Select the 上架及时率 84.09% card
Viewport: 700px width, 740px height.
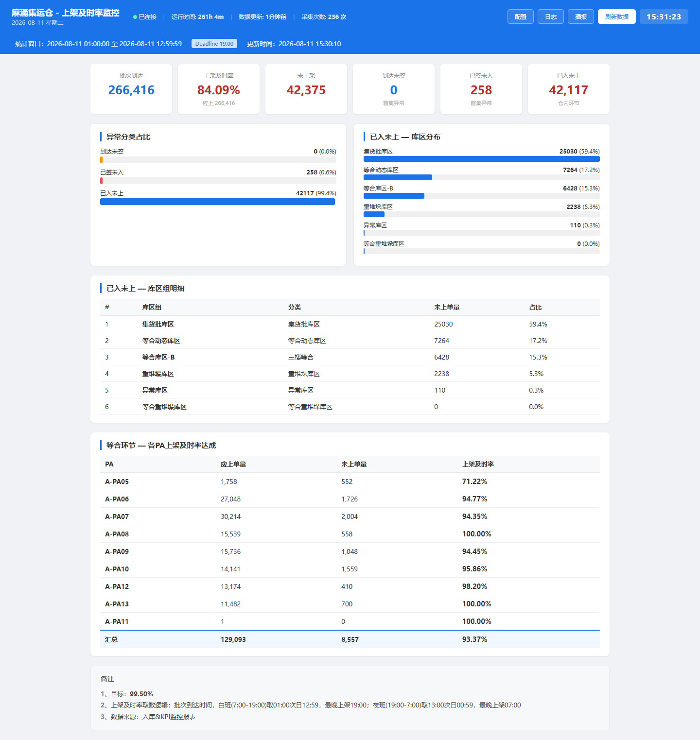coord(219,89)
